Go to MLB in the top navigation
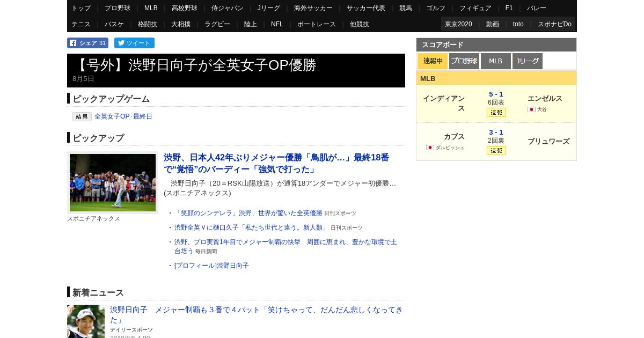The height and width of the screenshot is (338, 644). [x=151, y=8]
